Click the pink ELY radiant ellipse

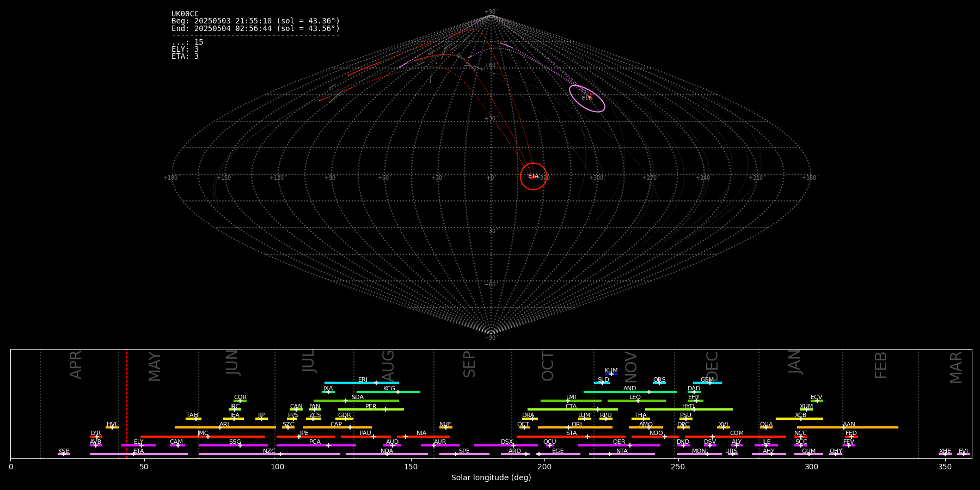(x=587, y=99)
